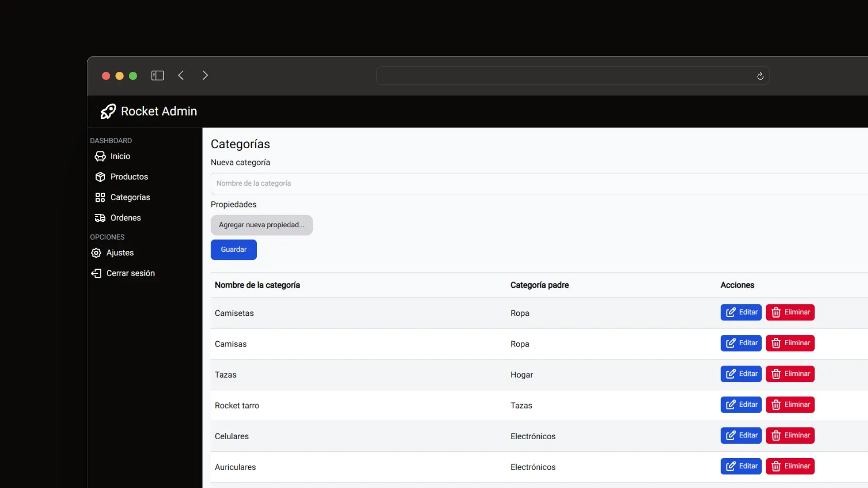Image resolution: width=868 pixels, height=488 pixels.
Task: Click the pencil icon in Auriculares row
Action: point(731,466)
